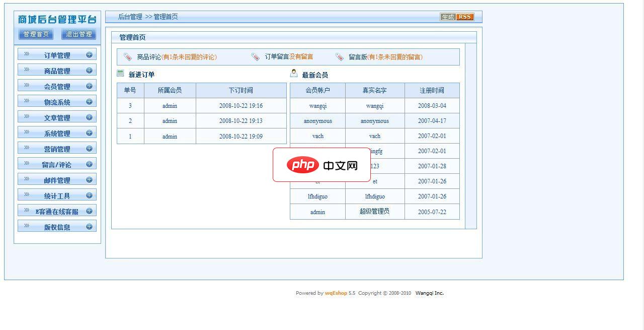Open the wqEshop link in the footer

coord(336,293)
